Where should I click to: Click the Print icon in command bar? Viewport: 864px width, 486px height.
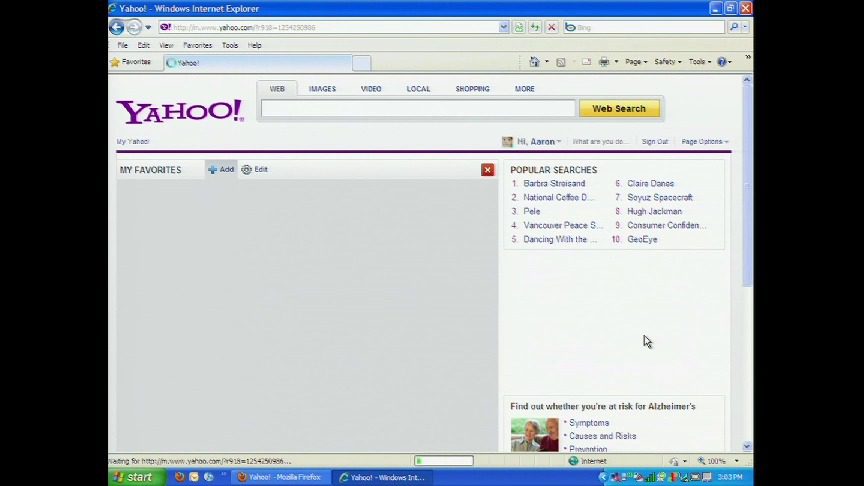pos(604,62)
